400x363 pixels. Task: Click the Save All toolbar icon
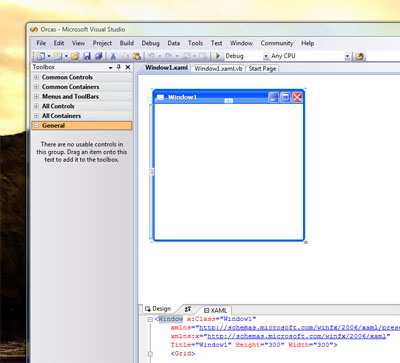click(x=99, y=56)
